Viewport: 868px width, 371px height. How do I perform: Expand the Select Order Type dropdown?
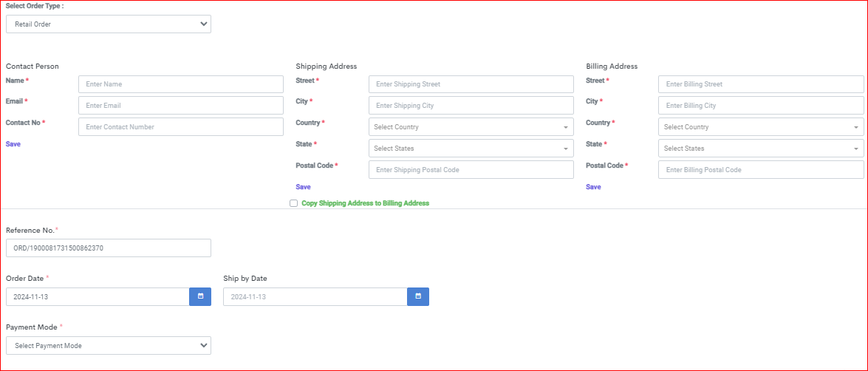(x=109, y=24)
